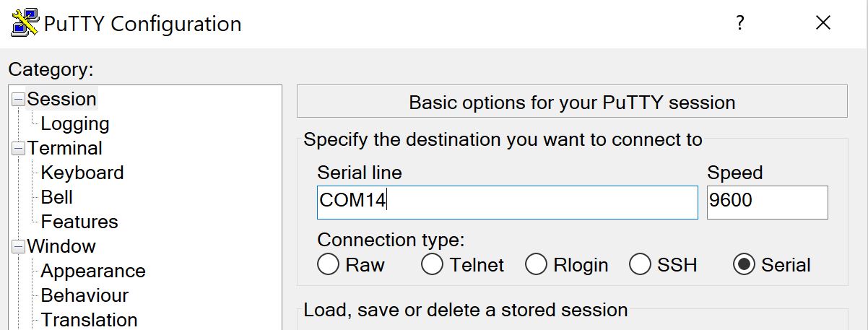Select the Telnet connection type

tap(432, 264)
